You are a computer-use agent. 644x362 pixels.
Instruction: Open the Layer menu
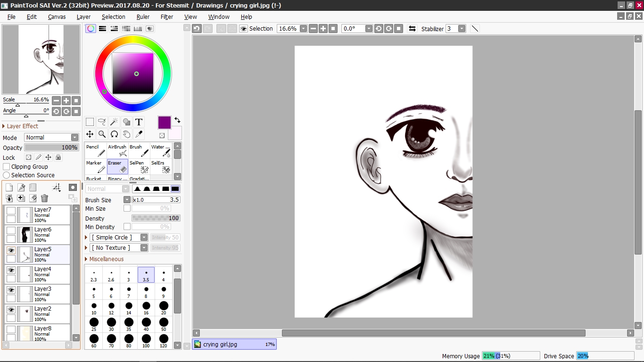pos(83,16)
